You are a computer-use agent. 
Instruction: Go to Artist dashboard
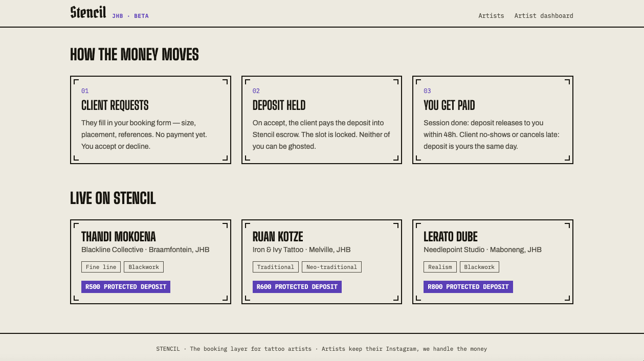tap(544, 16)
